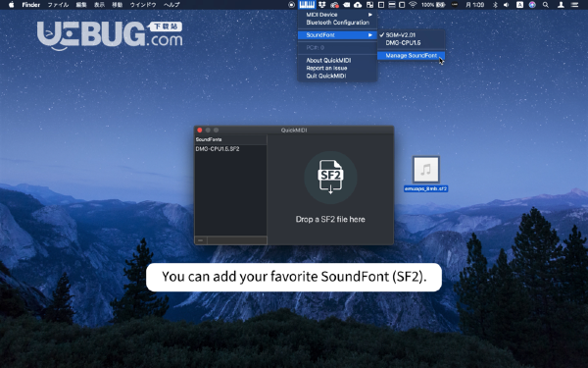Click the SF2 drop zone icon
The width and height of the screenshot is (588, 368).
(330, 178)
